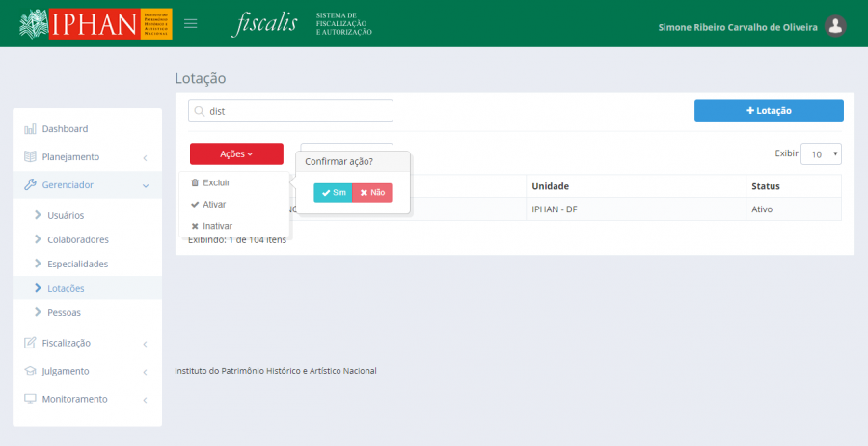Viewport: 868px width, 446px height.
Task: Open the Exibir page size dropdown
Action: click(x=823, y=153)
